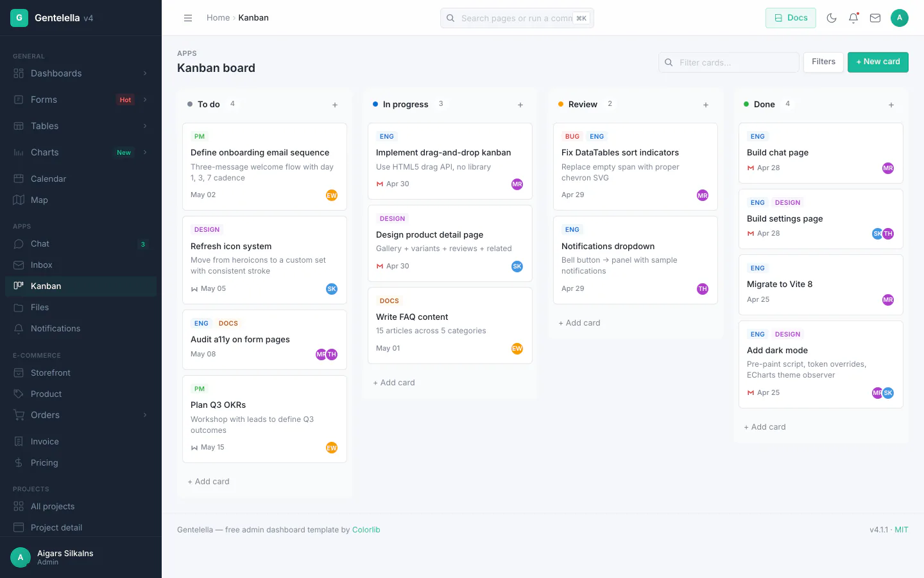Click SK avatar on Refresh icon system card
The height and width of the screenshot is (578, 924).
(332, 289)
